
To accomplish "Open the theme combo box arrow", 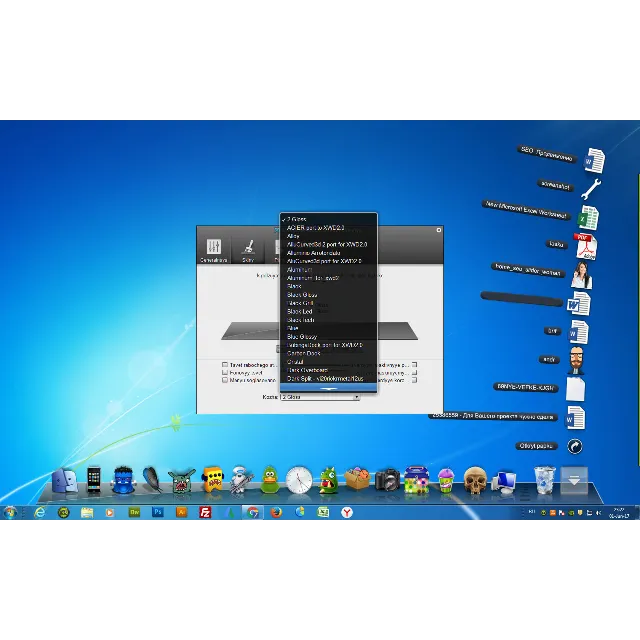I will [x=356, y=397].
